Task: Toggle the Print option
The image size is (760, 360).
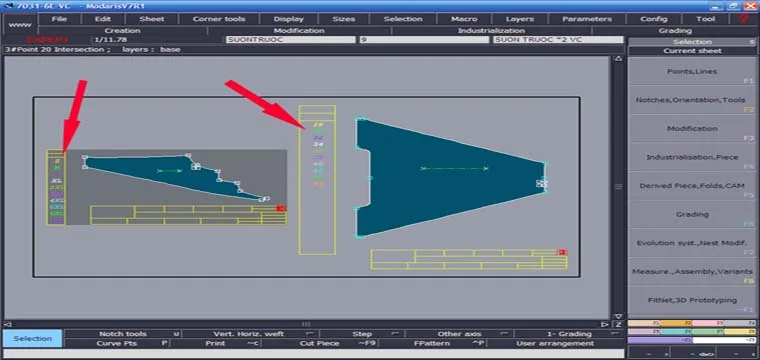Action: pos(215,343)
